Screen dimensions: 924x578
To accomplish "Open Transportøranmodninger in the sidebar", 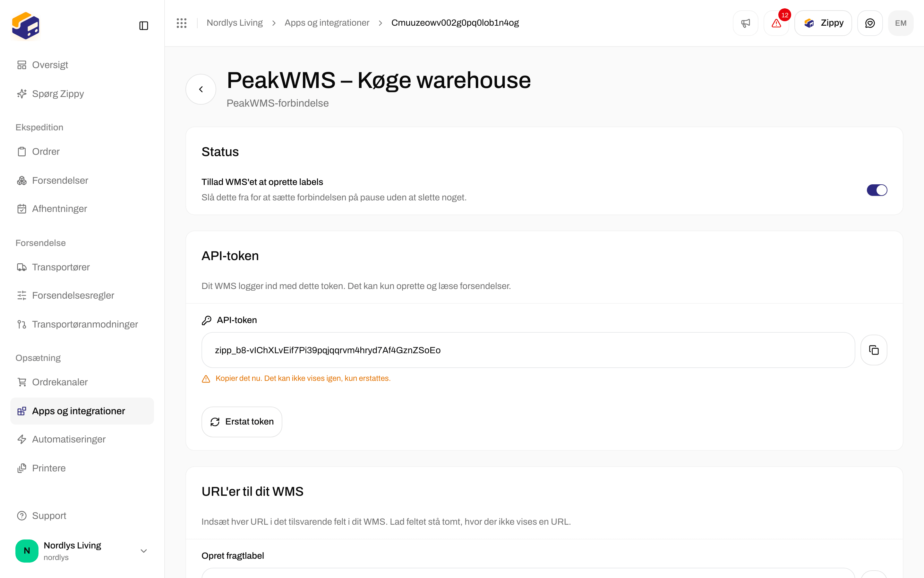I will point(82,324).
